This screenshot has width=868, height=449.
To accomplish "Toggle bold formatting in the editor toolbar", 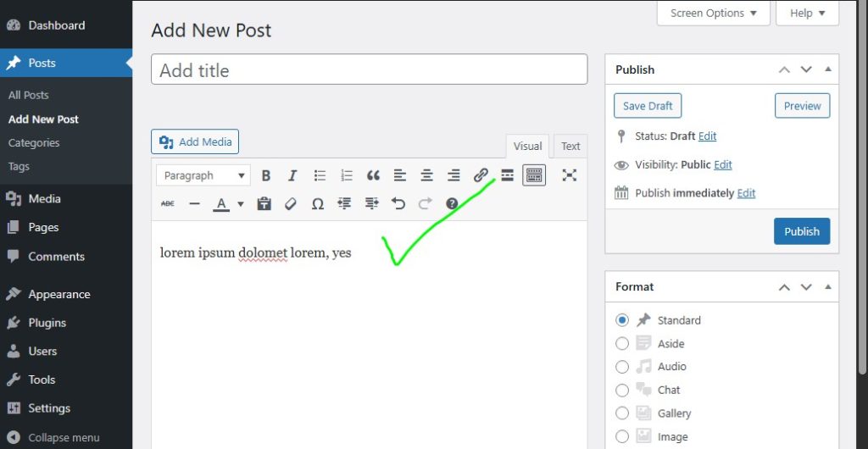I will (x=265, y=176).
